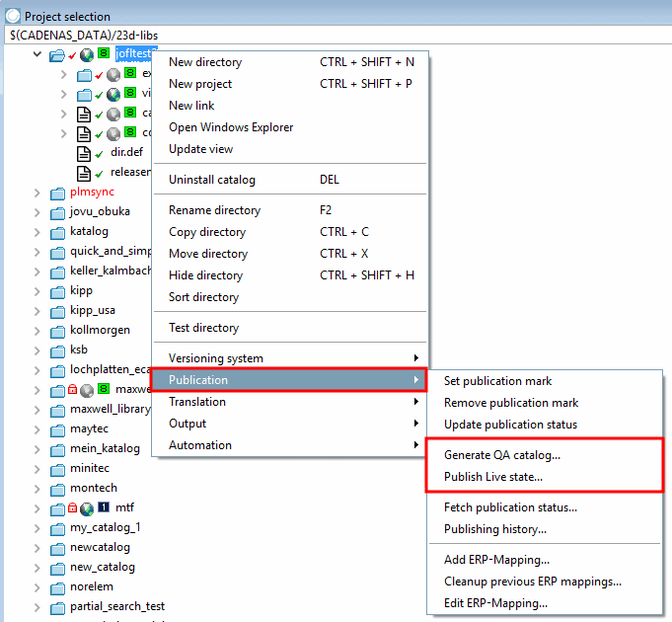
Task: Click Remove publication mark
Action: click(545, 403)
